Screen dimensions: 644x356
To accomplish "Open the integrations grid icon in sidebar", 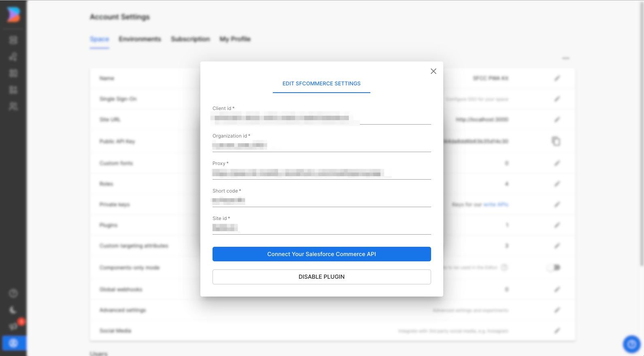I will point(13,90).
